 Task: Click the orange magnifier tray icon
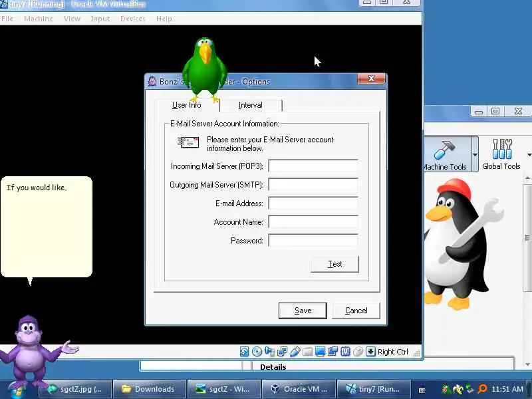coord(482,389)
